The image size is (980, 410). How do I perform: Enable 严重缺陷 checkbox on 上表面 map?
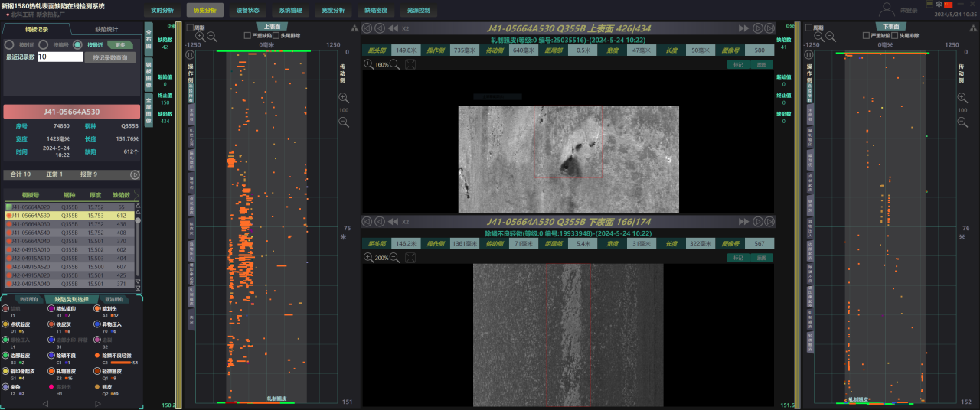[x=247, y=35]
